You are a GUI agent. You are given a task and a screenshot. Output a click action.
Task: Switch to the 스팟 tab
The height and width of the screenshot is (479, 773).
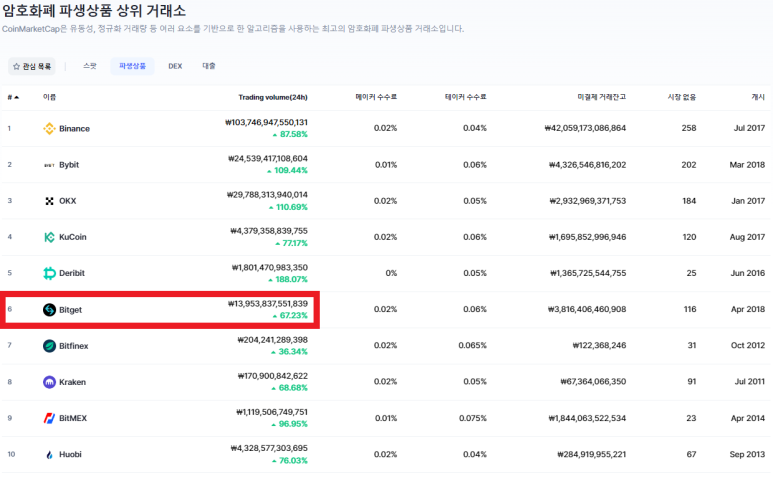pyautogui.click(x=90, y=66)
